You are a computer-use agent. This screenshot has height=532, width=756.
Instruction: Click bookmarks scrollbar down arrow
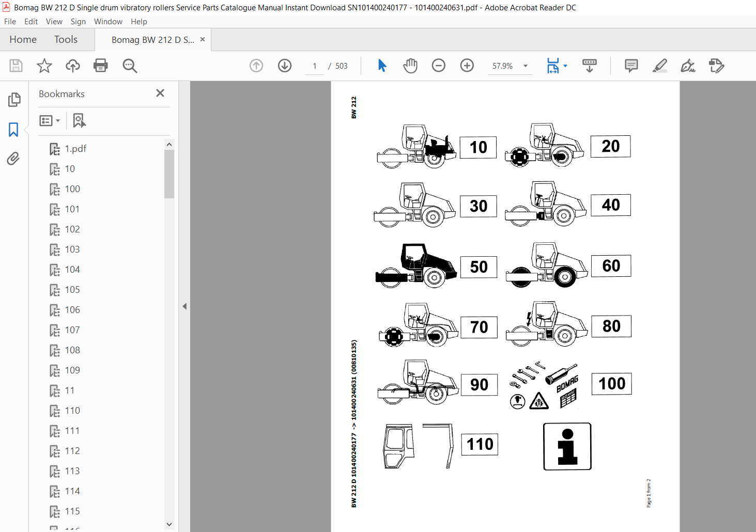169,524
